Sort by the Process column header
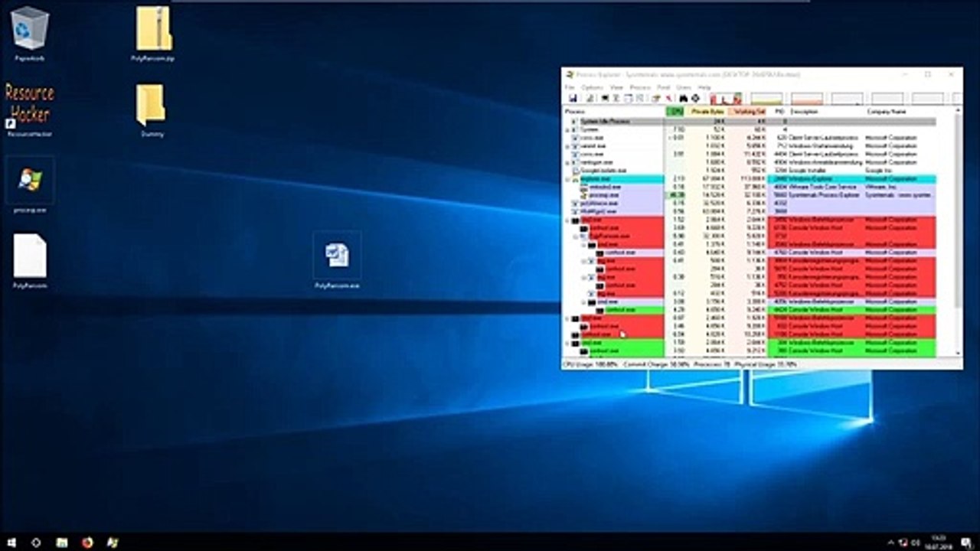Image resolution: width=980 pixels, height=551 pixels. (613, 112)
